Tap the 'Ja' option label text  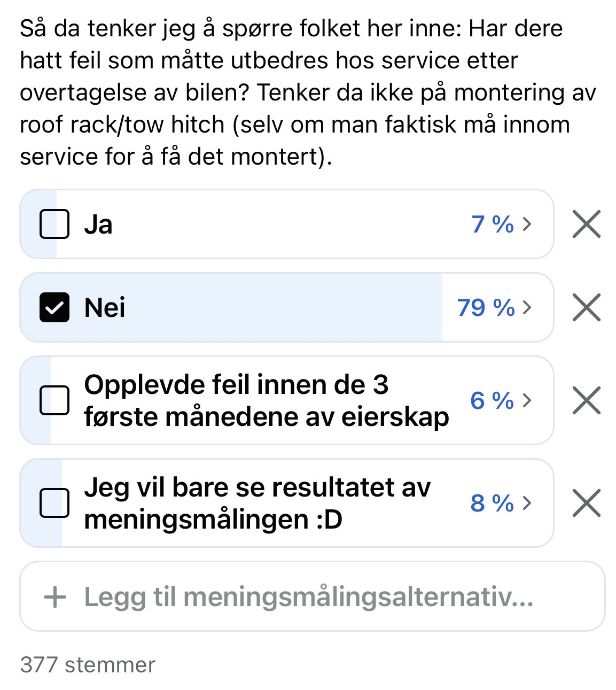tap(98, 224)
